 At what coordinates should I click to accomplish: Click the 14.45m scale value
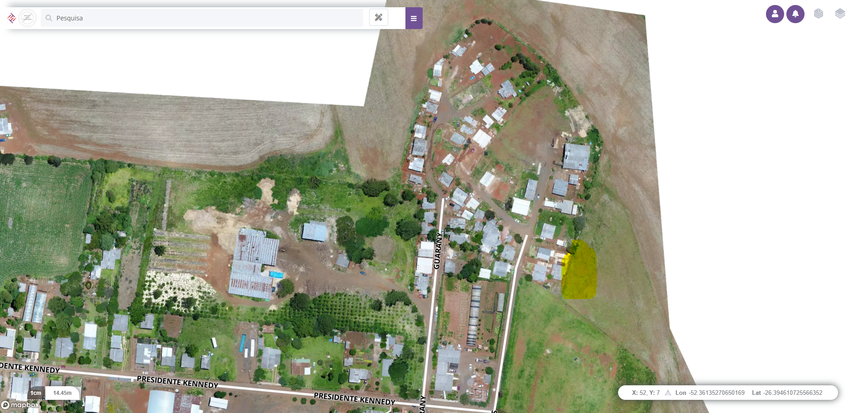click(62, 393)
